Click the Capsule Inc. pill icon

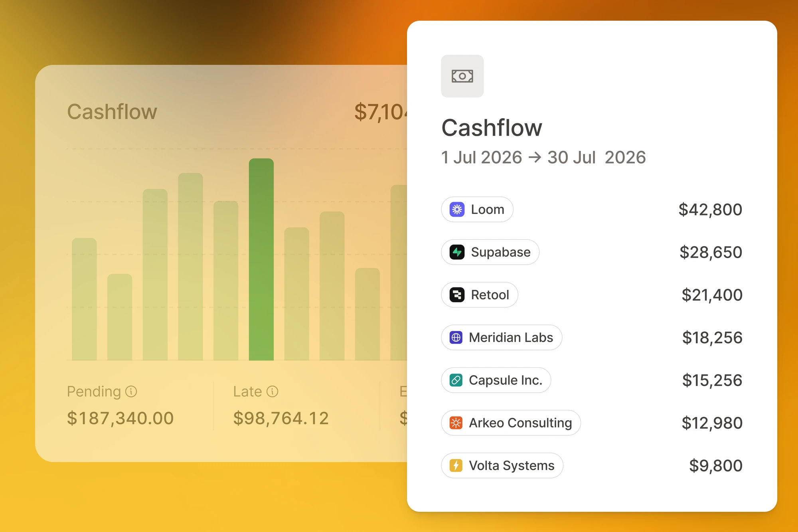tap(456, 380)
